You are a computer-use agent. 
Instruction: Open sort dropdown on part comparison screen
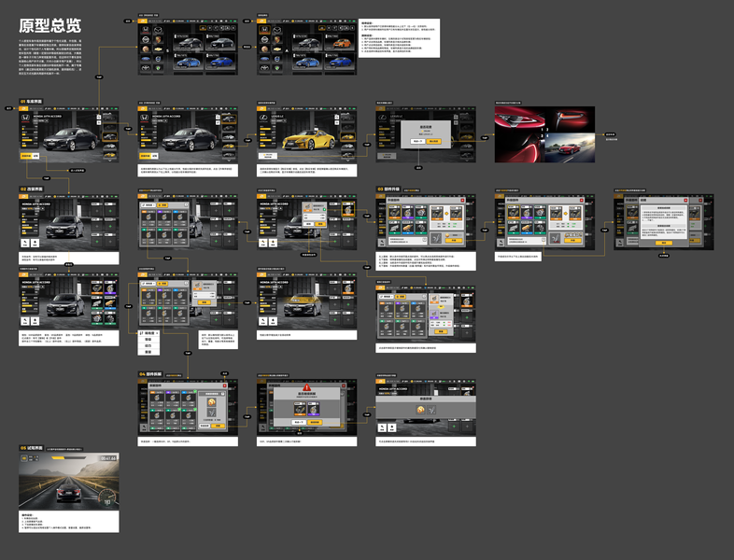(387, 297)
